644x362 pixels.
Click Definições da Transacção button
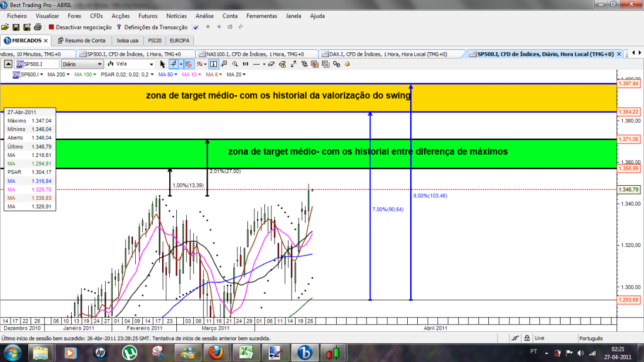point(152,27)
